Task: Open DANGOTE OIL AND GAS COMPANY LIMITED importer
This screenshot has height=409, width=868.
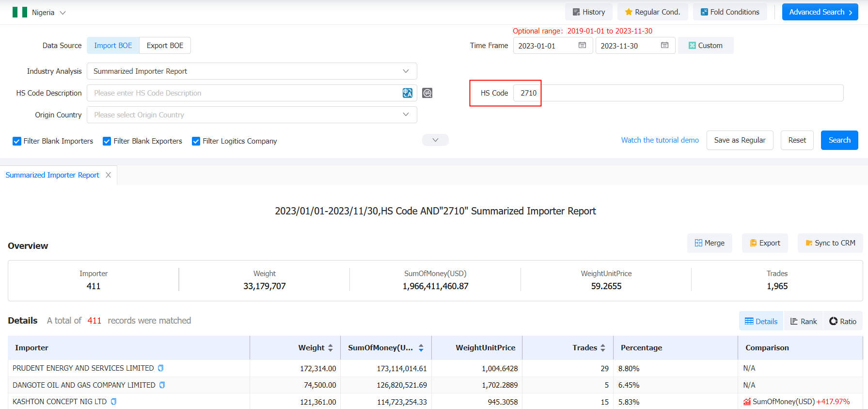Action: [x=84, y=385]
